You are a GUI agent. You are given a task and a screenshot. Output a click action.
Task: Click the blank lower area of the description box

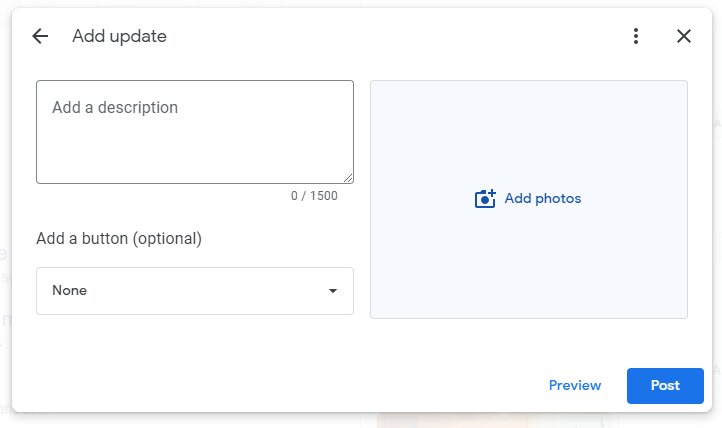tap(184, 156)
